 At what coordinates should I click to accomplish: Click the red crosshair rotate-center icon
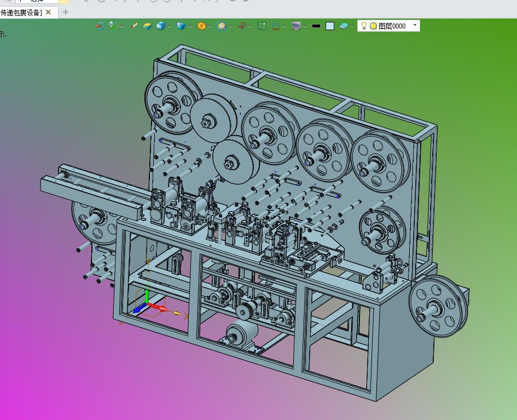(x=242, y=26)
